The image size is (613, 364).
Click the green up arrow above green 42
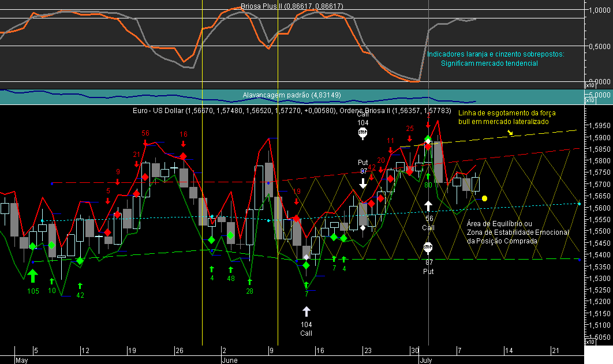click(80, 286)
